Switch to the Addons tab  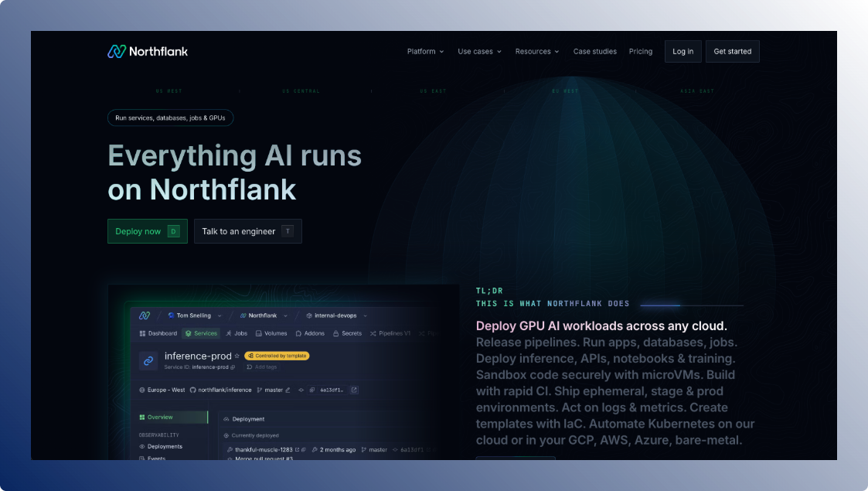pos(310,333)
